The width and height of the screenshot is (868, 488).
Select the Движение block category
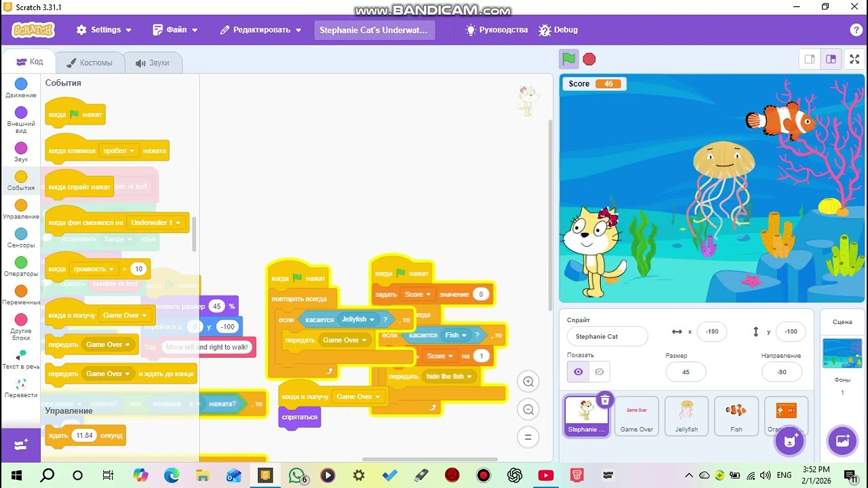(21, 87)
